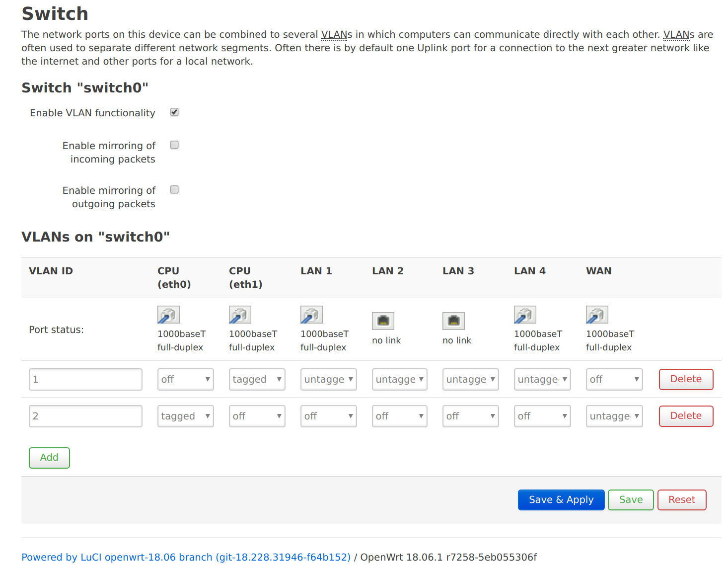Click the LAN 4 column header
The width and height of the screenshot is (728, 575).
530,271
